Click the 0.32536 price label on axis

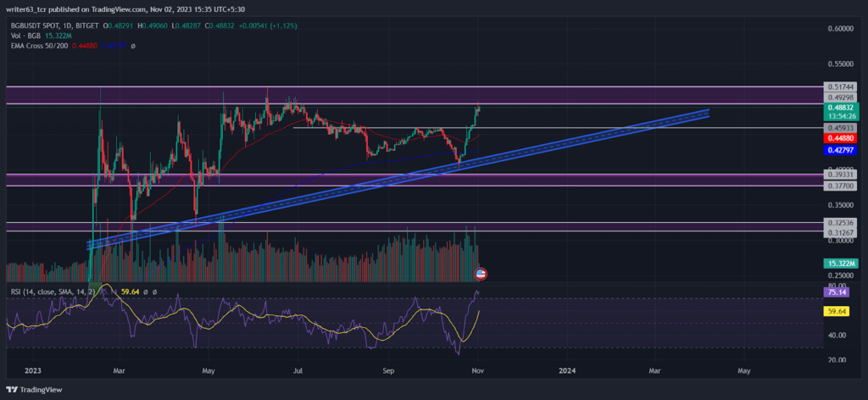[840, 222]
